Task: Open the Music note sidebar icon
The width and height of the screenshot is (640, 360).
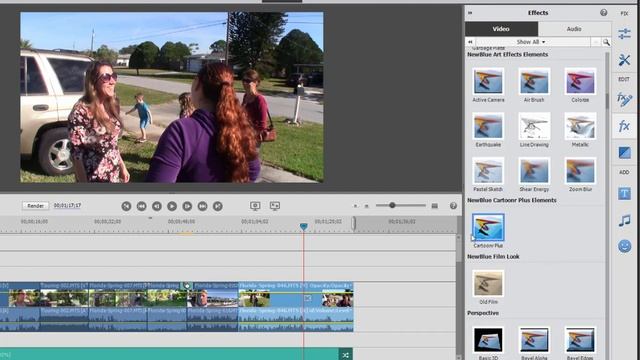Action: point(624,220)
